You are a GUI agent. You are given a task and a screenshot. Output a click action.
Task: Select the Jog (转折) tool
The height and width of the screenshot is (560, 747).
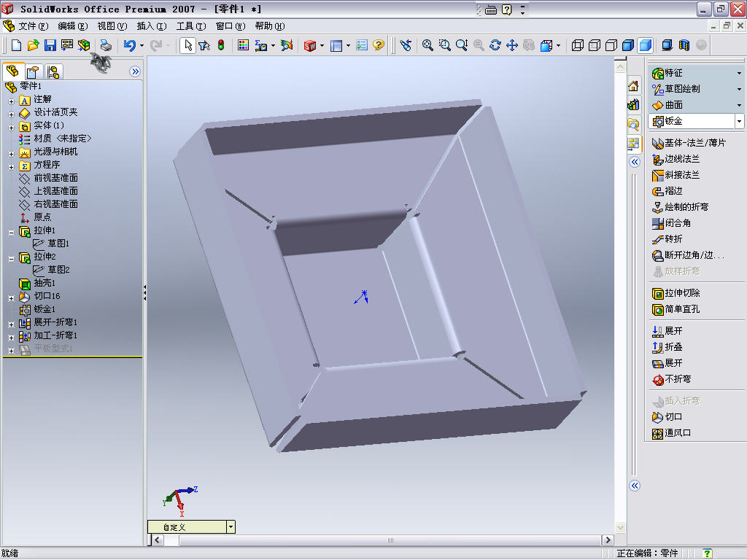667,239
